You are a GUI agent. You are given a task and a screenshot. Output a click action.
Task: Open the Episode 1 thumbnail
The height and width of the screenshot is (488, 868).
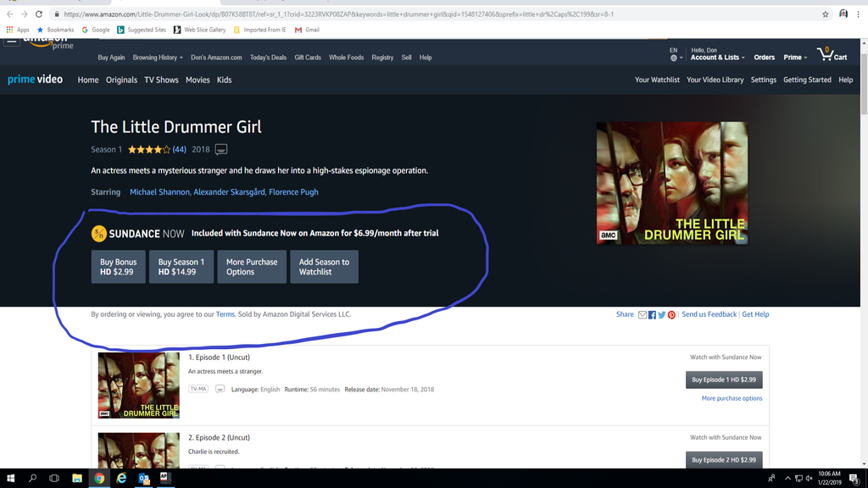coord(139,385)
